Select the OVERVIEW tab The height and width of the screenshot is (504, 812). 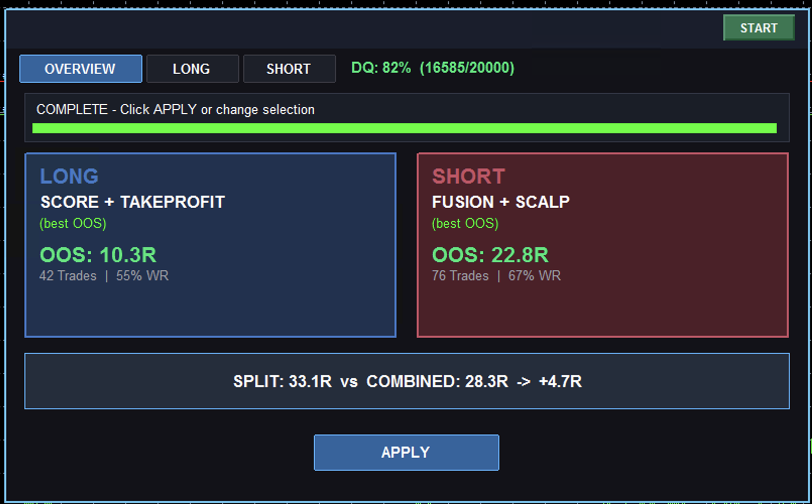point(81,69)
